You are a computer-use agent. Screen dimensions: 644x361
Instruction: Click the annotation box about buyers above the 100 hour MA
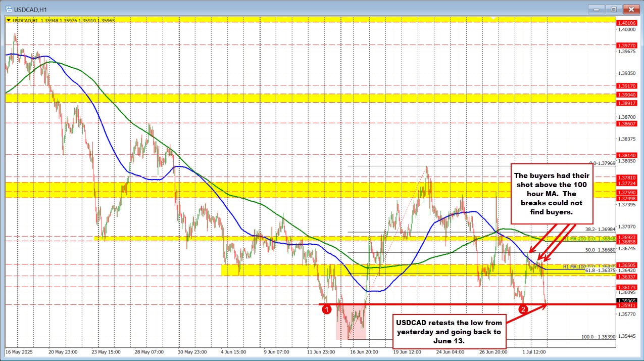click(x=552, y=195)
